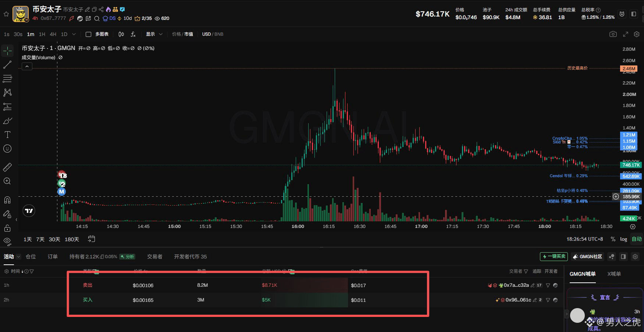
Task: Open the DS DexScreener badge
Action: pos(109,18)
